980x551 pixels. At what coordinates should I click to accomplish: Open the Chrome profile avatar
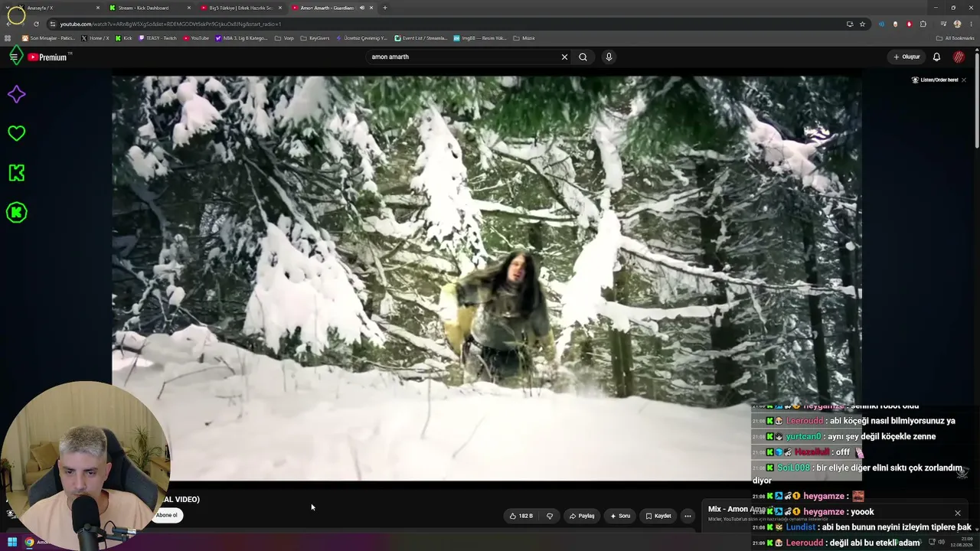tap(957, 24)
